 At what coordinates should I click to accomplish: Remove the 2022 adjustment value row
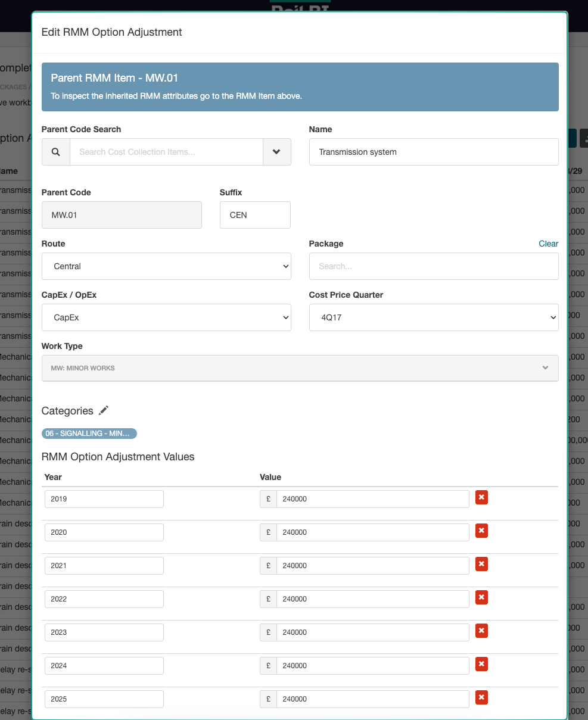tap(481, 597)
